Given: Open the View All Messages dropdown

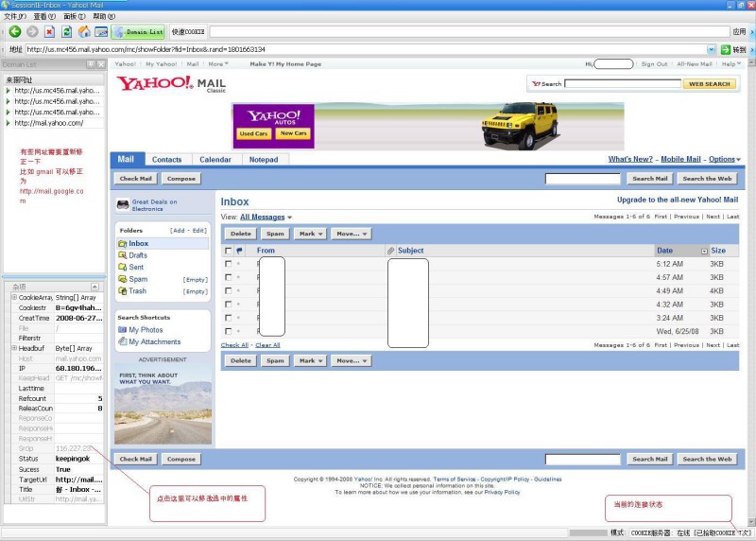Looking at the screenshot, I should point(266,218).
